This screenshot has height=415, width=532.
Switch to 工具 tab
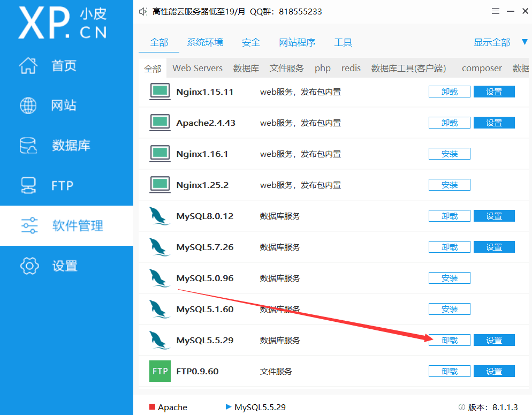pyautogui.click(x=344, y=42)
